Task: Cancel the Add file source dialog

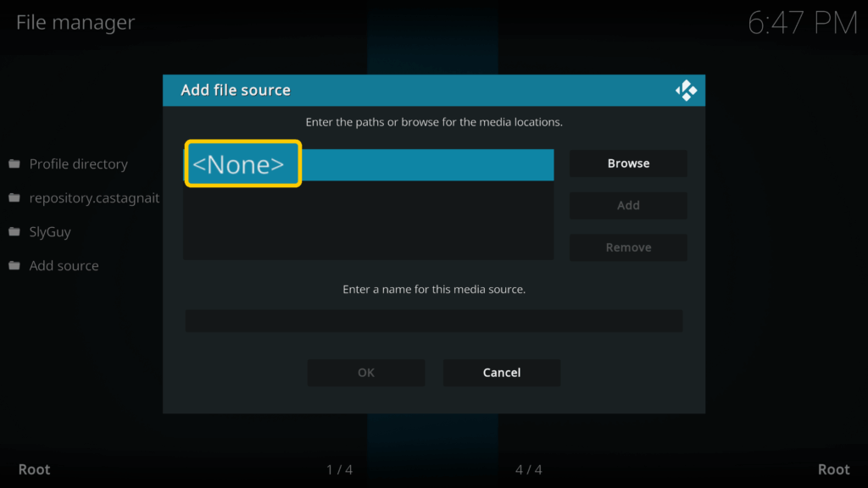Action: point(501,372)
